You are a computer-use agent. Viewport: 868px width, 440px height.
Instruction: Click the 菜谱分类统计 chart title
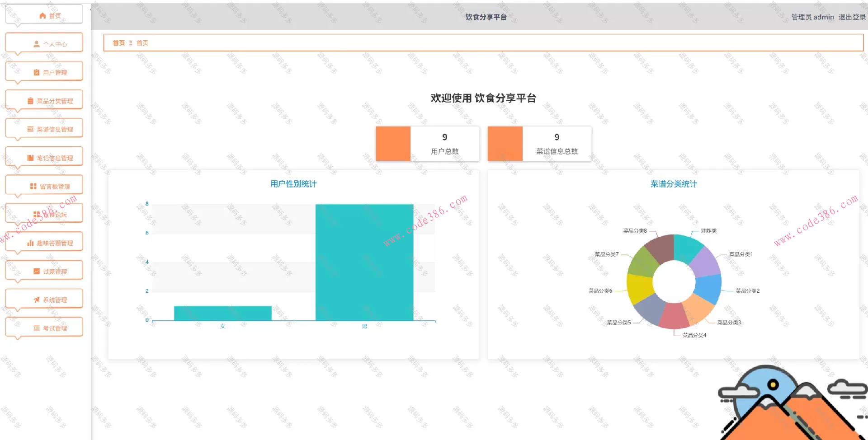tap(674, 184)
